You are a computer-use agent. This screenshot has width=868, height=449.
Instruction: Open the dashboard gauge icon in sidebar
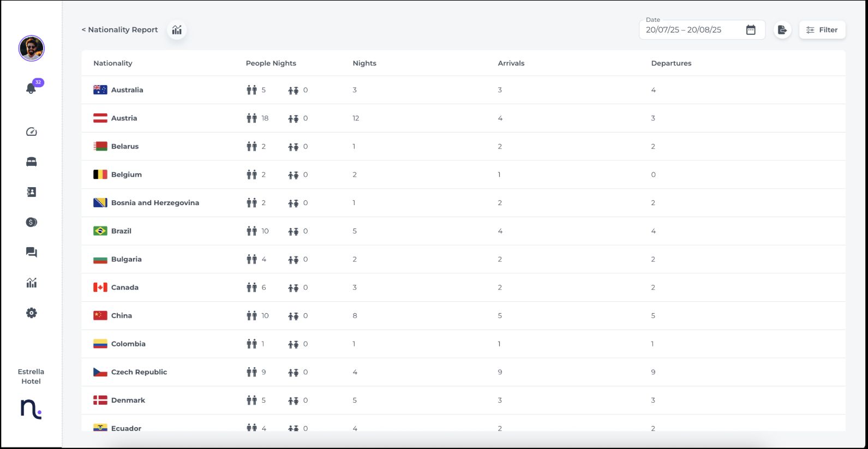32,131
